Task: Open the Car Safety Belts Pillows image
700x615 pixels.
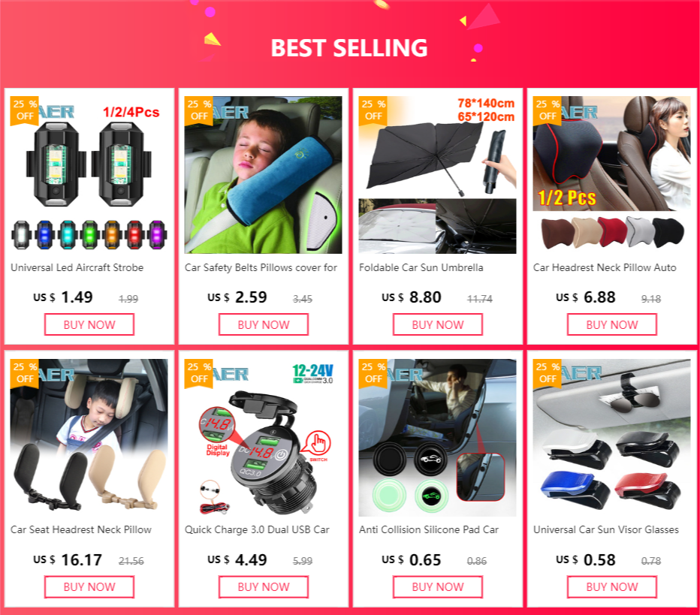Action: click(x=264, y=175)
